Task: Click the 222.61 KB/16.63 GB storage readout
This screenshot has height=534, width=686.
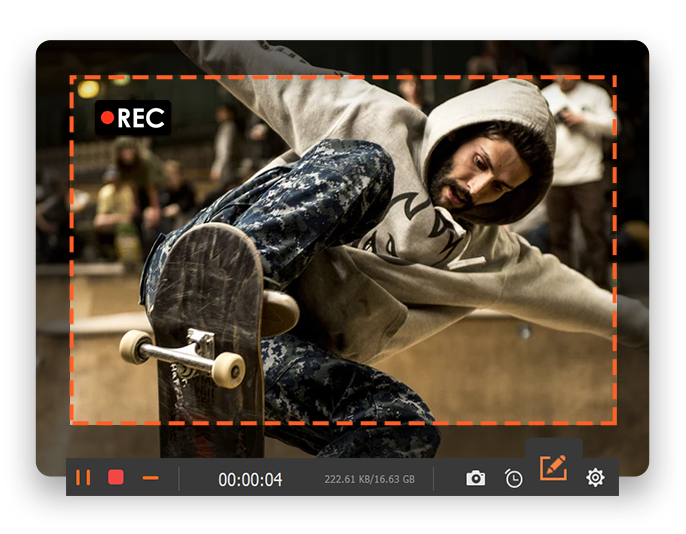Action: [x=369, y=480]
